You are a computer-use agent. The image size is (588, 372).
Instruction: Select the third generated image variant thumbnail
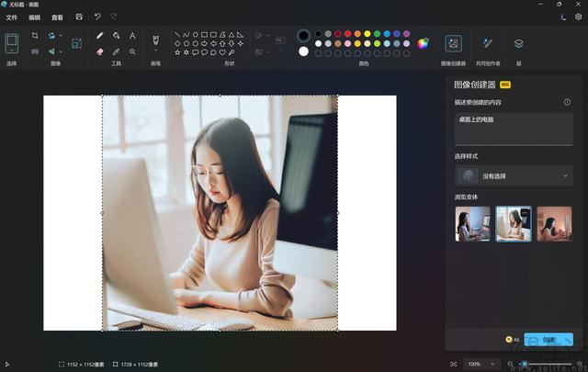click(554, 223)
